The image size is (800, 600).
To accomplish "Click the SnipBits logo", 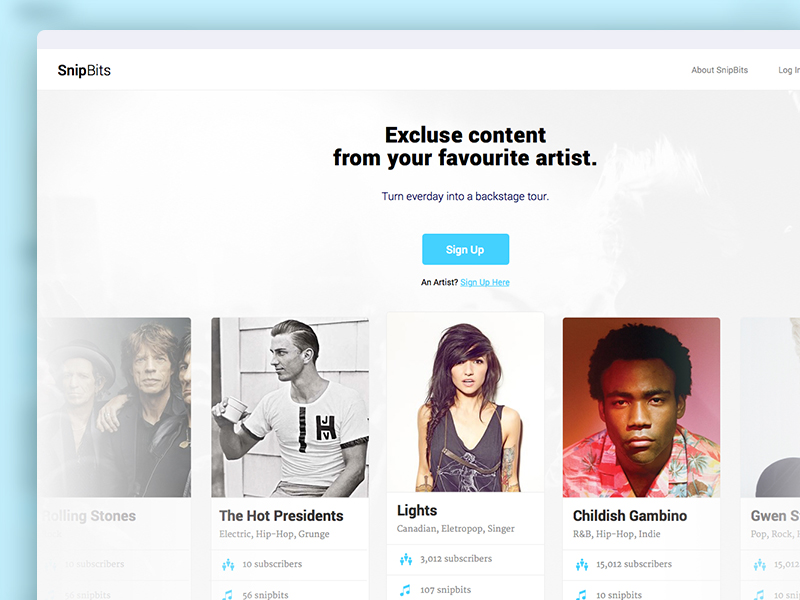I will (84, 70).
